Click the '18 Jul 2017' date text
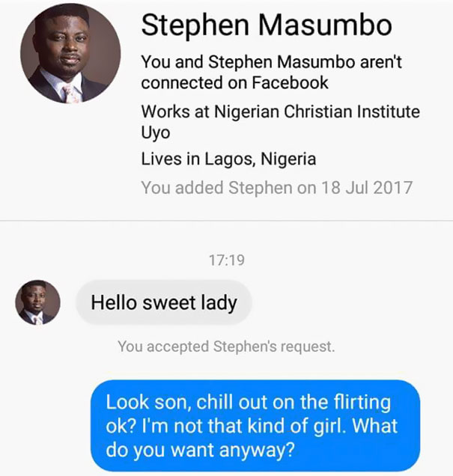Image resolution: width=453 pixels, height=476 pixels. [366, 186]
